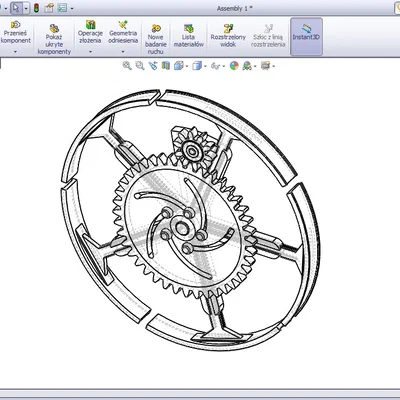Viewport: 400px width, 400px height.
Task: Click Previous View icon
Action: point(153,65)
